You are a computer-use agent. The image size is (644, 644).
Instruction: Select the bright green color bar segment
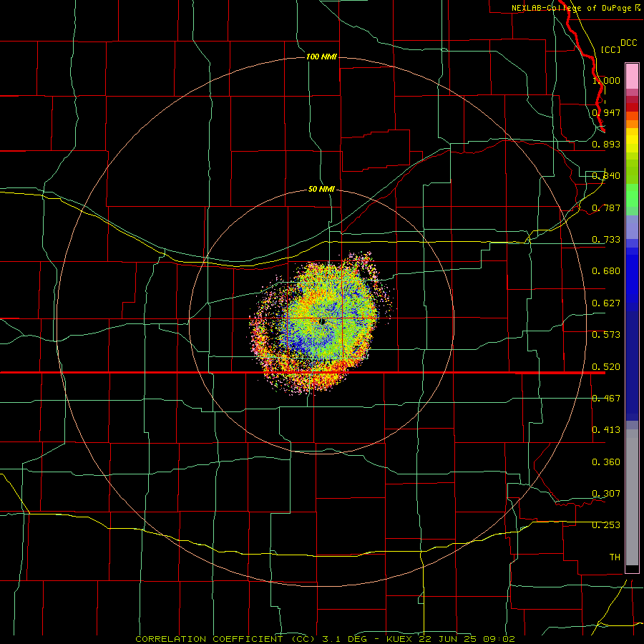(632, 195)
